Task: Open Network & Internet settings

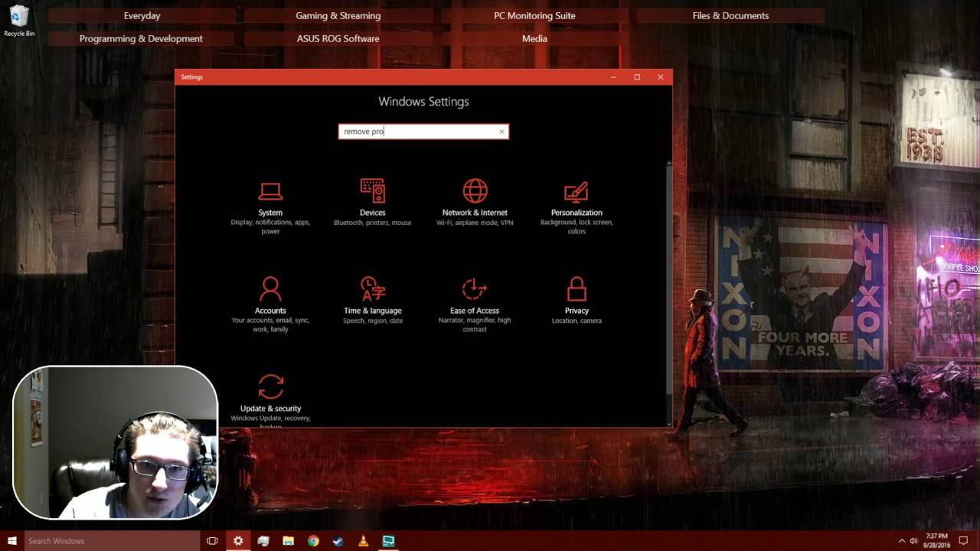Action: [x=475, y=203]
